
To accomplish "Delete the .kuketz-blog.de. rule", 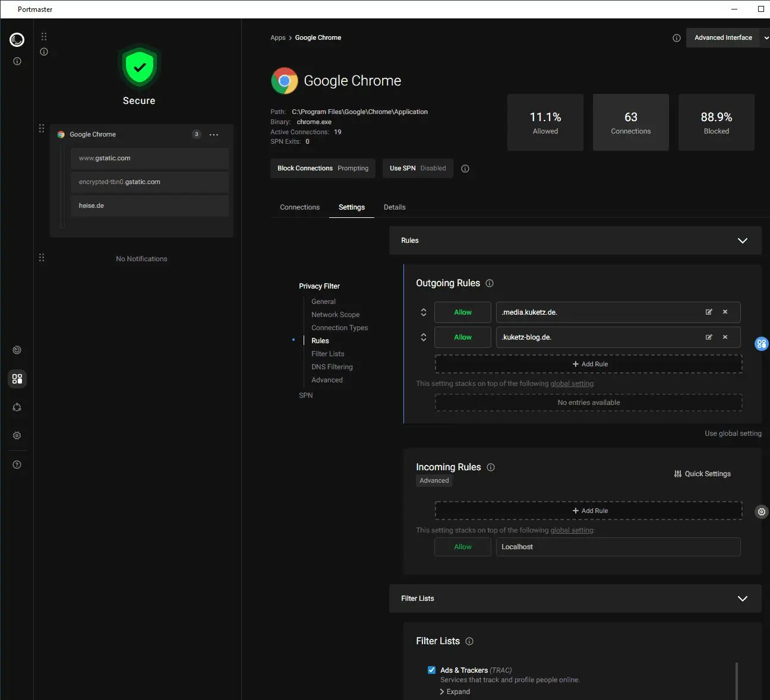I will tap(725, 337).
